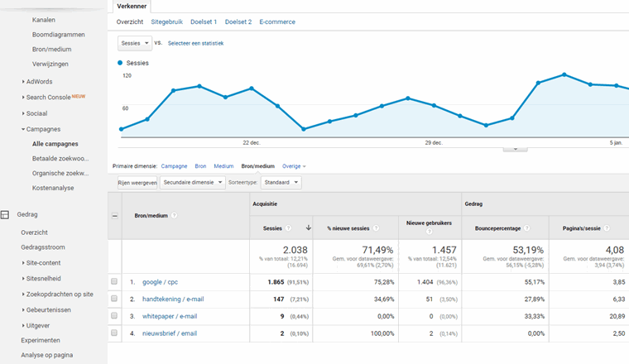Click the Gedrag section icon in sidebar

coord(5,214)
